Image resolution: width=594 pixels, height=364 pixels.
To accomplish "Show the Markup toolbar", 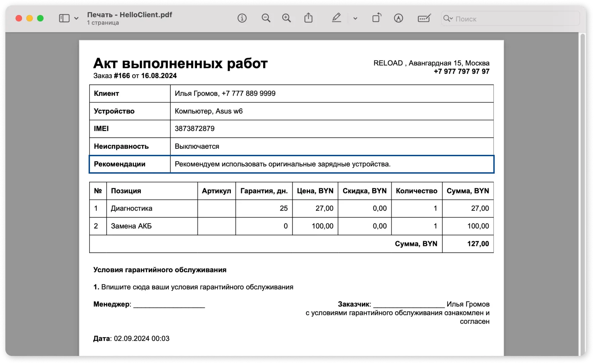I will click(x=398, y=18).
